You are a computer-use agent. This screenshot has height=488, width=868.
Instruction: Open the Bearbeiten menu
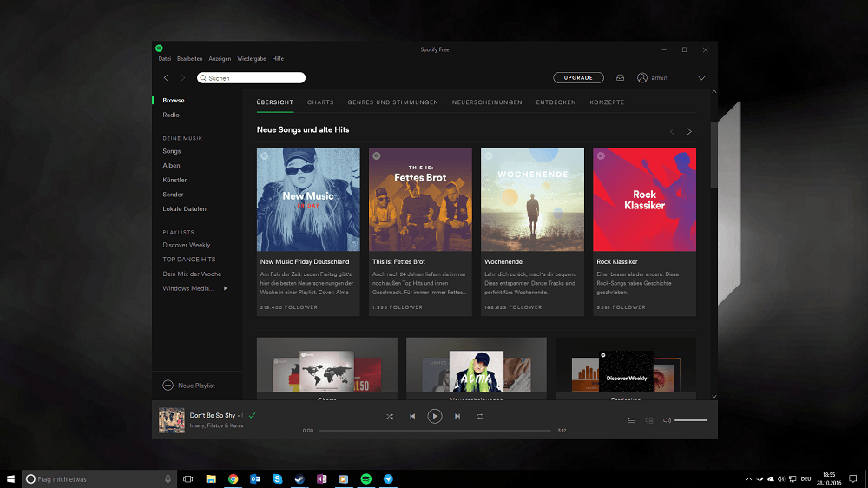(190, 59)
